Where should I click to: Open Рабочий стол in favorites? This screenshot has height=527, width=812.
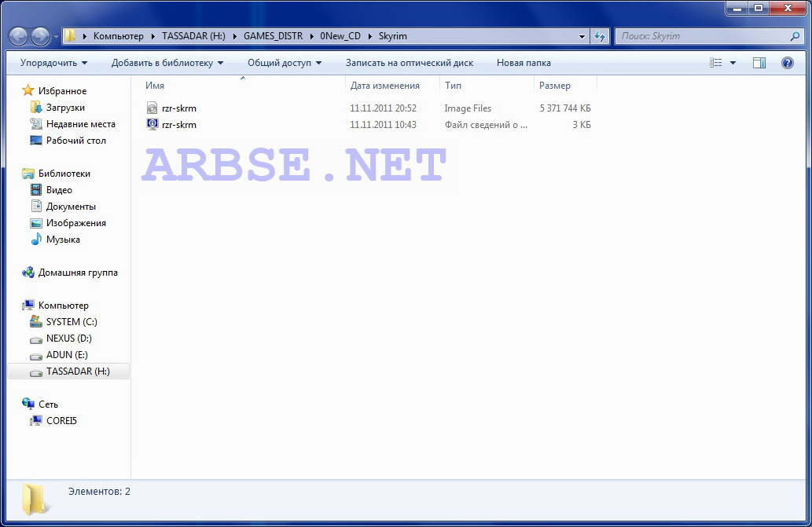[x=76, y=141]
